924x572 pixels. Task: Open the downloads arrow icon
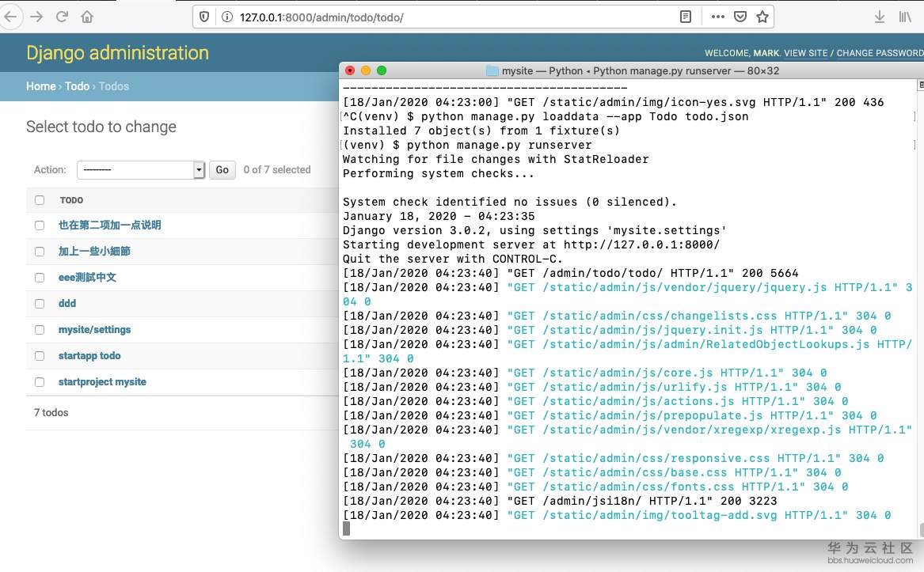coord(879,17)
